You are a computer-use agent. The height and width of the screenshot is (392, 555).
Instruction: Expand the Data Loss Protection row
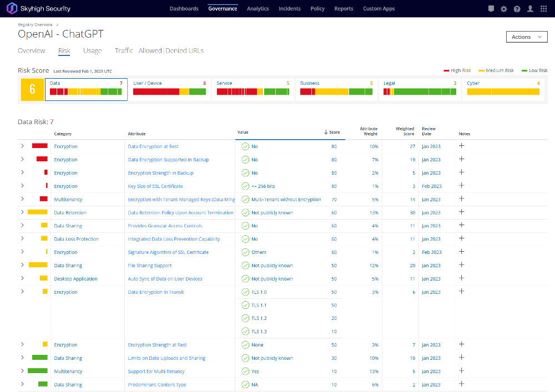click(22, 239)
